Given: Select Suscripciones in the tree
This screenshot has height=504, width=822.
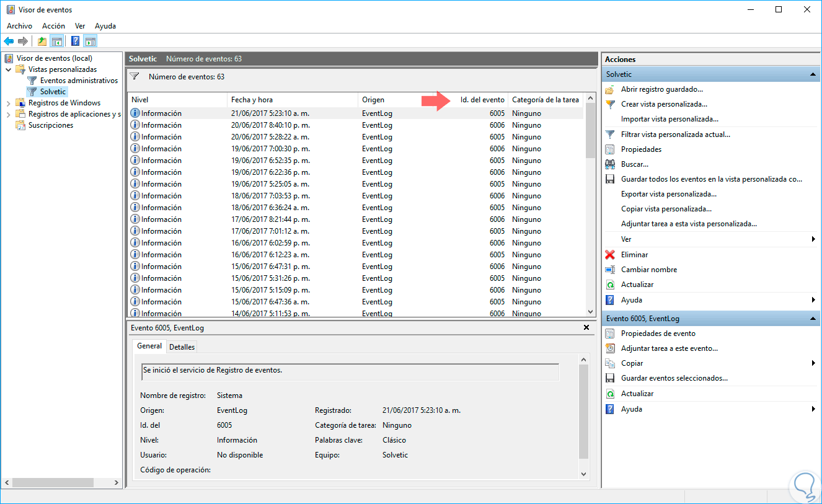Looking at the screenshot, I should (x=45, y=125).
